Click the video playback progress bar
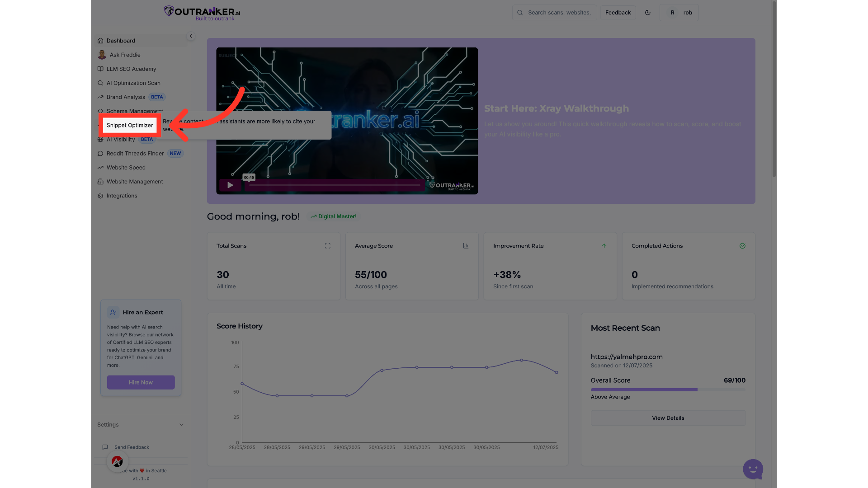Image resolution: width=868 pixels, height=488 pixels. [x=334, y=185]
